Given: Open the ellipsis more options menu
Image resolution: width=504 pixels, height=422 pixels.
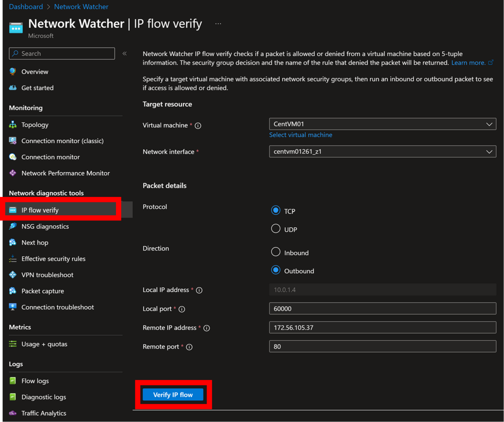Looking at the screenshot, I should pos(218,24).
